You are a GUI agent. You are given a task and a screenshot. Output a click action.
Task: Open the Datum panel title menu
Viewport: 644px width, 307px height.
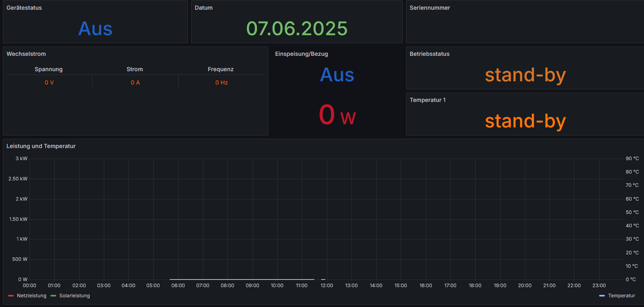point(204,8)
